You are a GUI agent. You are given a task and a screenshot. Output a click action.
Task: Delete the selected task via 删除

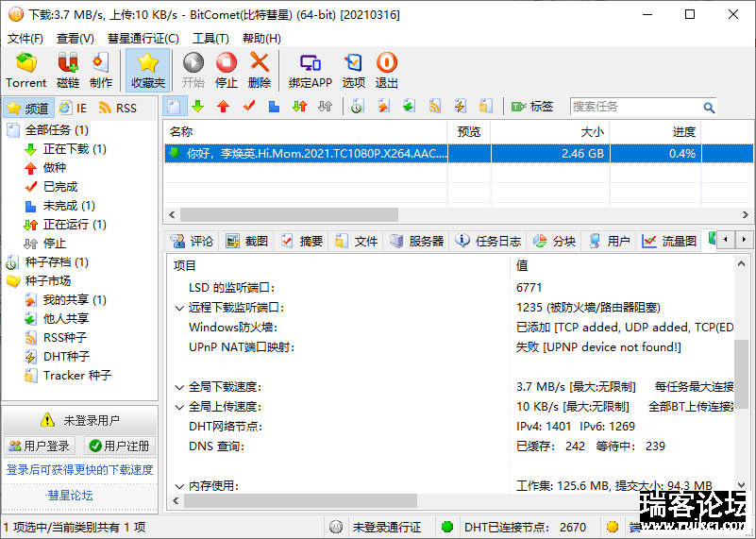point(260,71)
